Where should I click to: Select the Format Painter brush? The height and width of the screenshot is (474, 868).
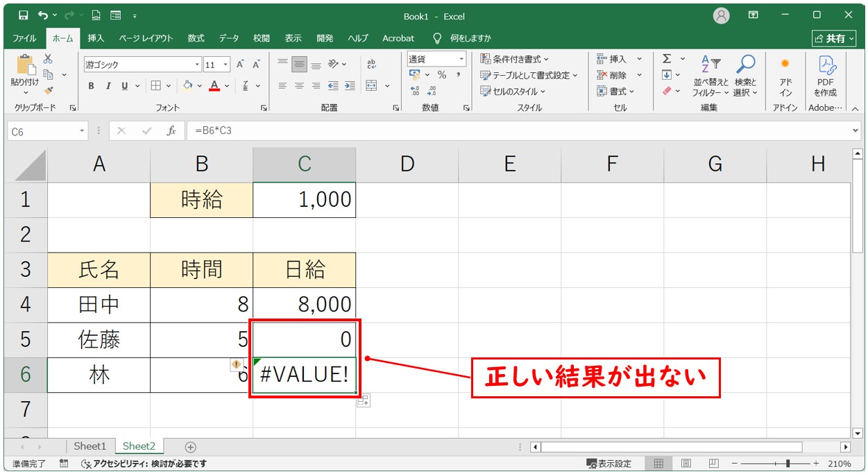point(48,90)
